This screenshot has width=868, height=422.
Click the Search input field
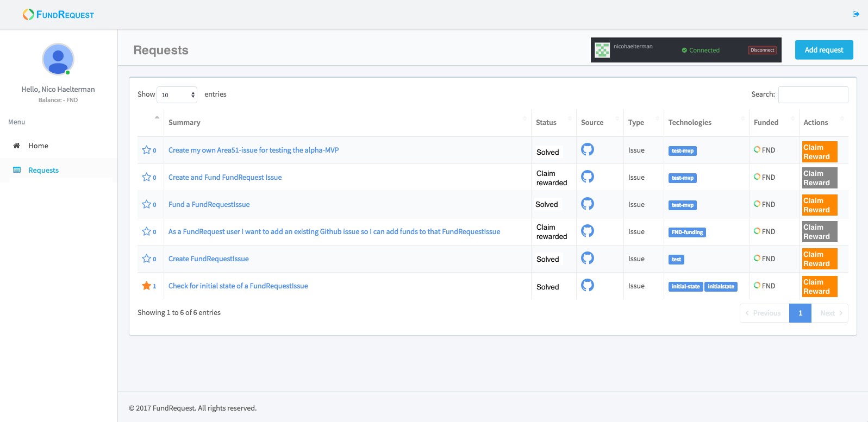click(x=813, y=95)
